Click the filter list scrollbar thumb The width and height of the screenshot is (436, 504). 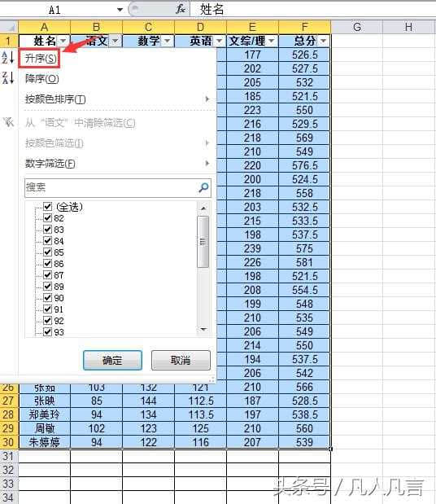pos(203,242)
